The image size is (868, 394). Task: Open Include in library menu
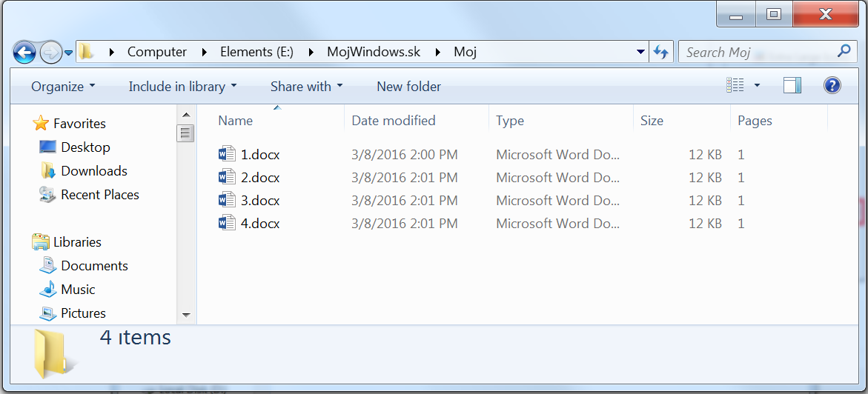[x=182, y=87]
